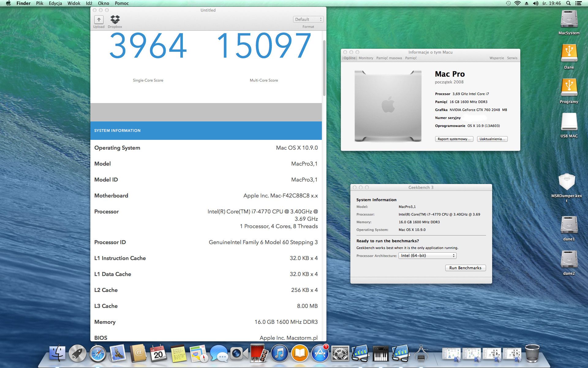This screenshot has height=368, width=588.
Task: Start FaceTime from the dock
Action: tap(239, 353)
